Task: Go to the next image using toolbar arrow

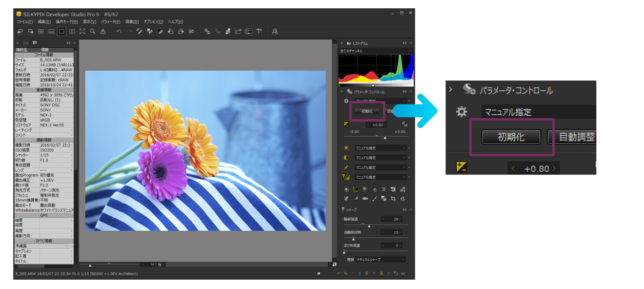Action: (30, 31)
